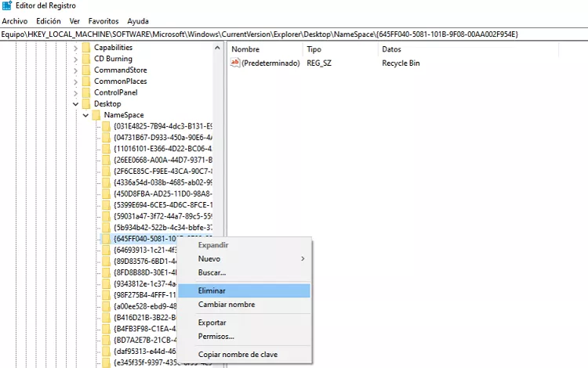Collapse the Desktop tree node
The image size is (588, 368).
[x=76, y=104]
